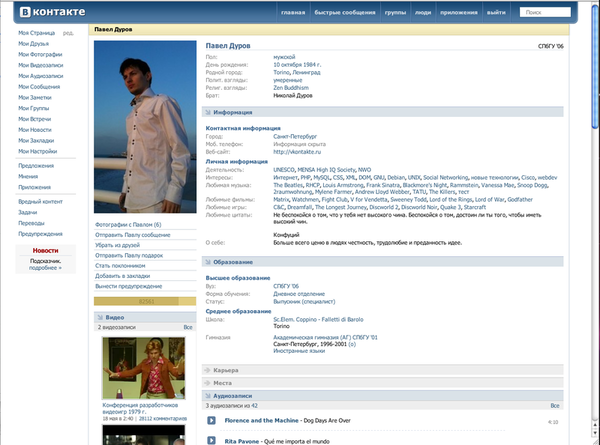Click Отправить Павлу подарок

point(129,255)
